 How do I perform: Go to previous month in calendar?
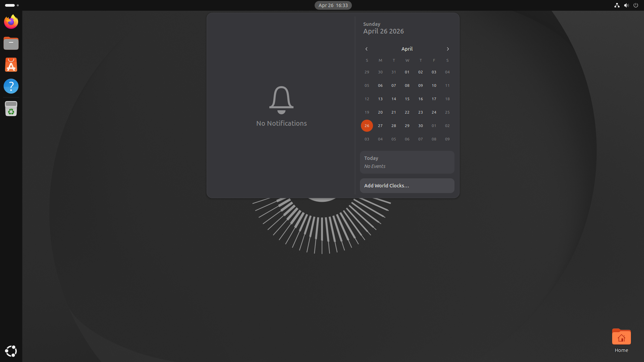pyautogui.click(x=367, y=49)
